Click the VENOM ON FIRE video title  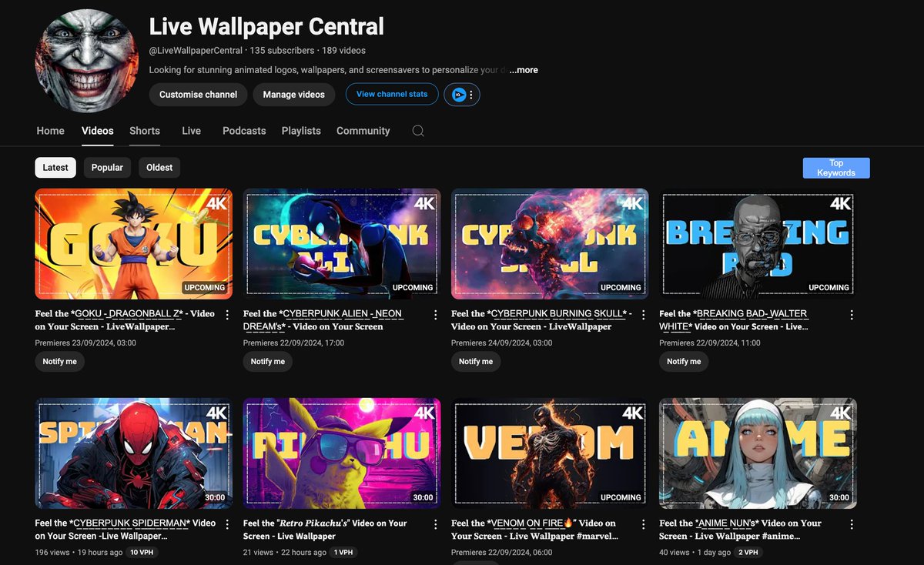pos(534,530)
